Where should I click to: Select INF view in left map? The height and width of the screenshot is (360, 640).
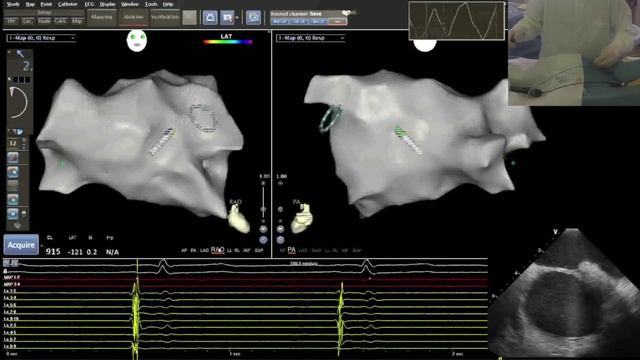click(x=247, y=250)
